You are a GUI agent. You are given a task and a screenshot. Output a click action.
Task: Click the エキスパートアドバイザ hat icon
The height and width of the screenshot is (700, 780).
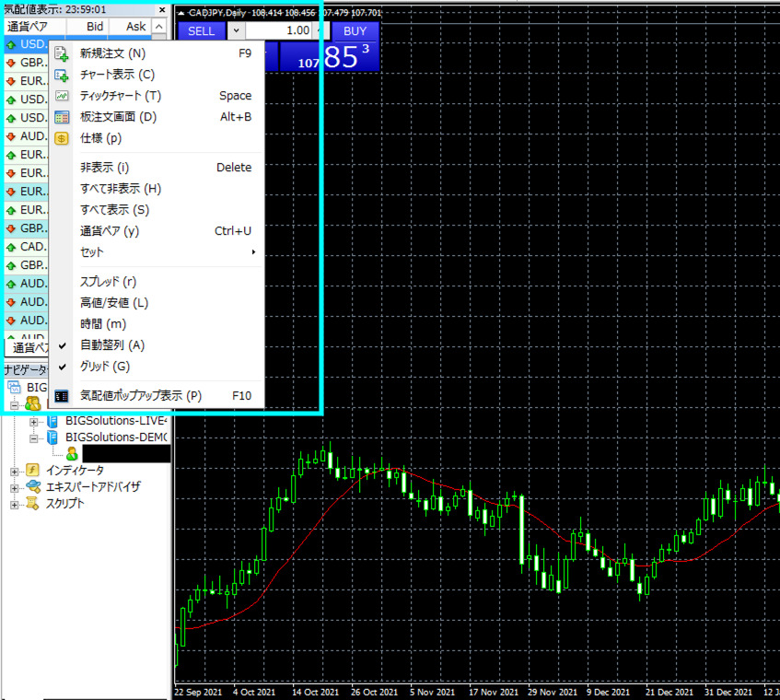point(32,487)
